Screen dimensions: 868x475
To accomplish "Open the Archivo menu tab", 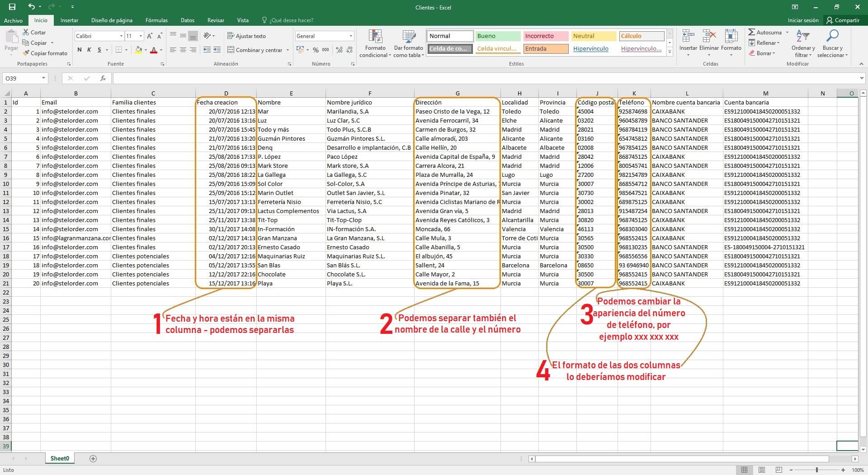I will [13, 20].
